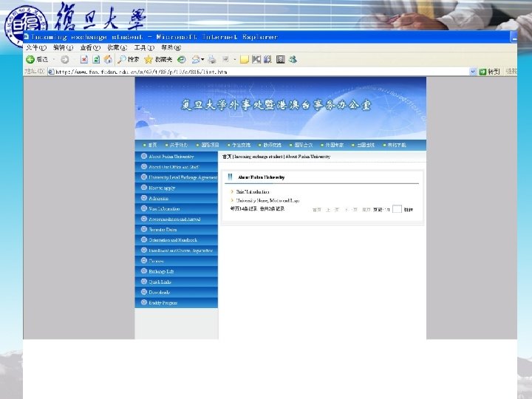Open the Exchange Life sidebar link

point(161,271)
